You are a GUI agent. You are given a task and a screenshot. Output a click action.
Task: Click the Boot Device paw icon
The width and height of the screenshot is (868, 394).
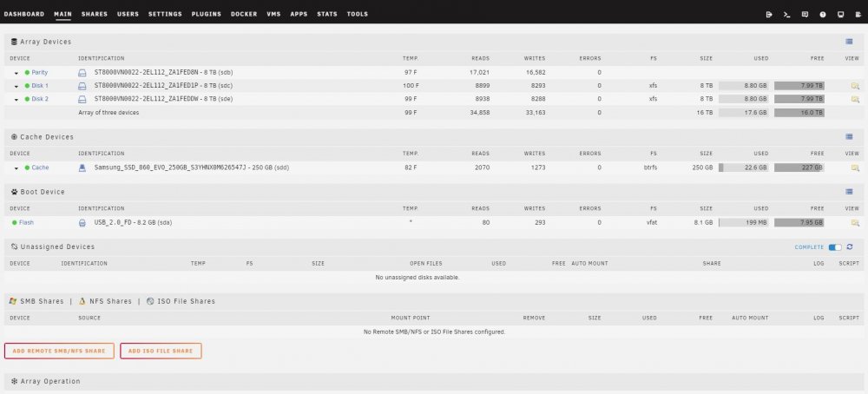pos(14,192)
